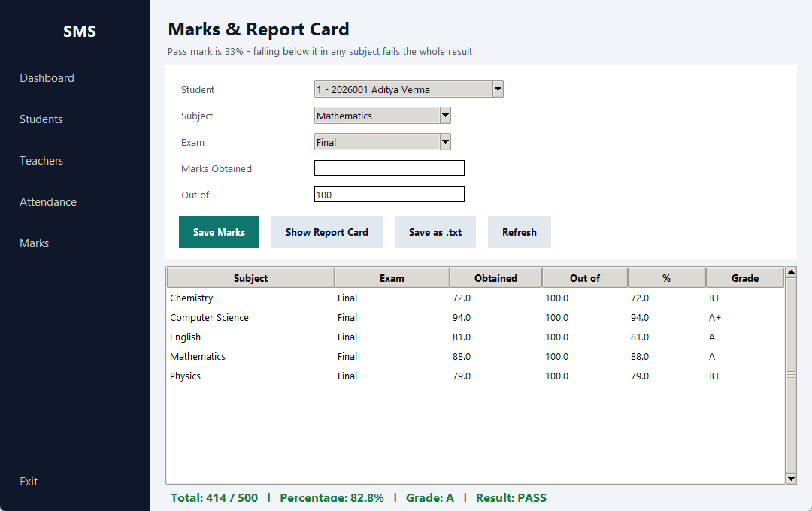This screenshot has height=511, width=812.
Task: Open the Subject combo box showing Mathematics
Action: [382, 116]
